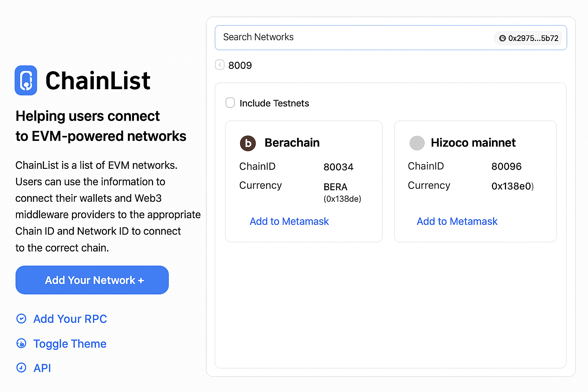Viewport: 588px width, 392px height.
Task: Click the Berachain ChainID label
Action: [x=257, y=166]
